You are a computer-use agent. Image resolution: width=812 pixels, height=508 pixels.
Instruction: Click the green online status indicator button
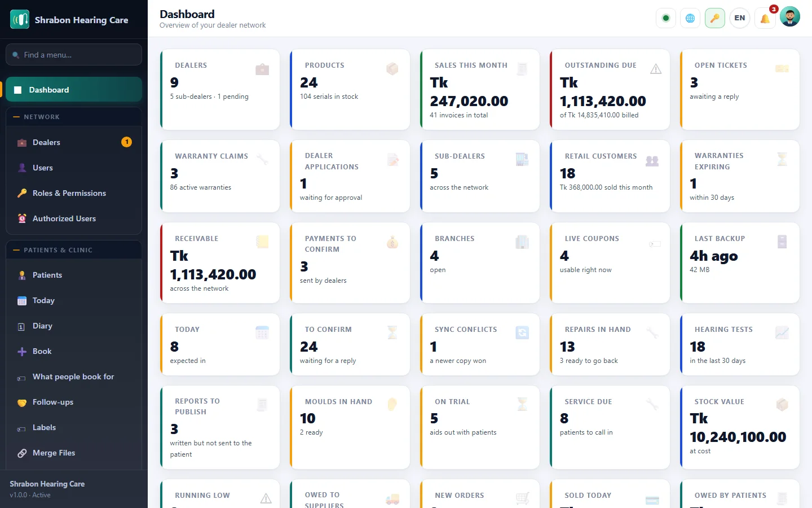[x=666, y=18]
